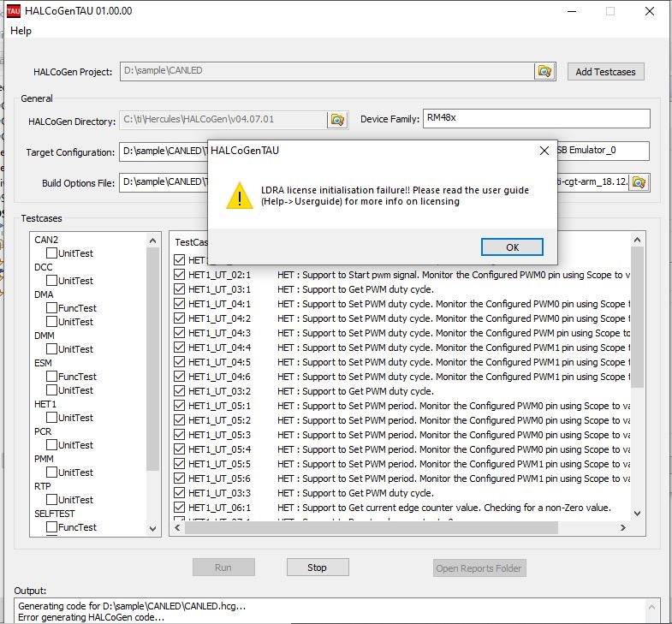Click OK in the license failure dialog
The image size is (672, 624).
coord(512,247)
